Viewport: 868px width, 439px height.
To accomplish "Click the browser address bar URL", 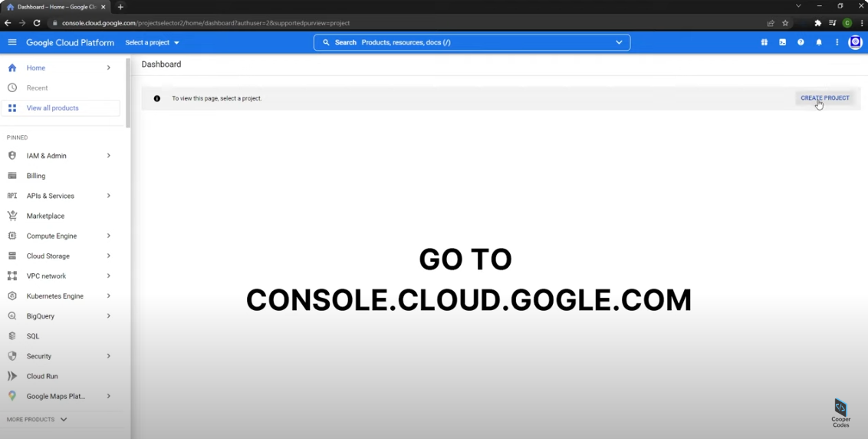I will (206, 23).
